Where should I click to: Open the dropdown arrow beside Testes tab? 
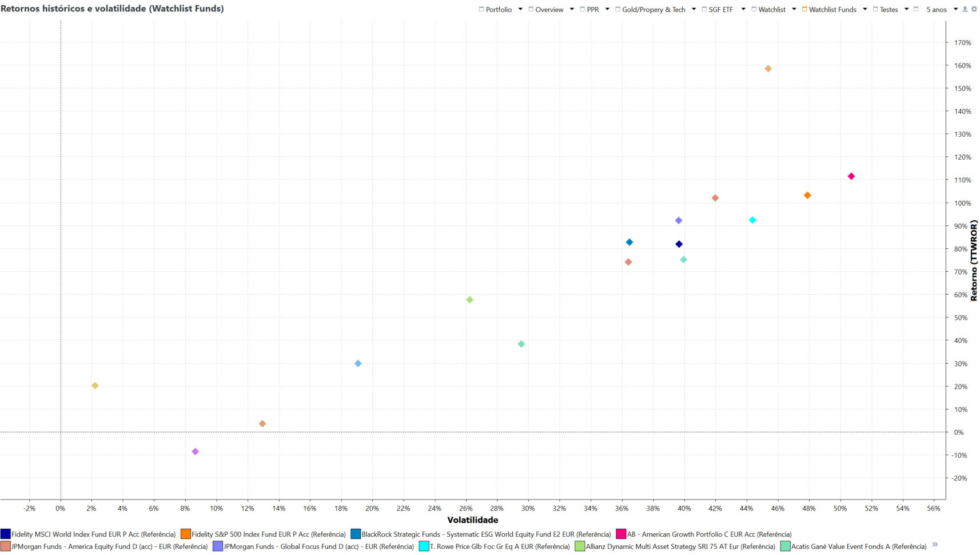coord(906,9)
